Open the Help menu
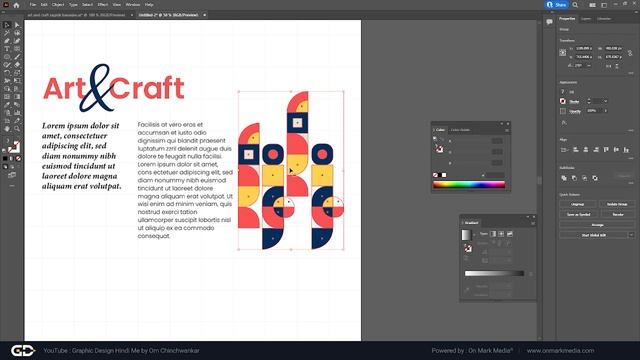The width and height of the screenshot is (640, 360). [149, 5]
